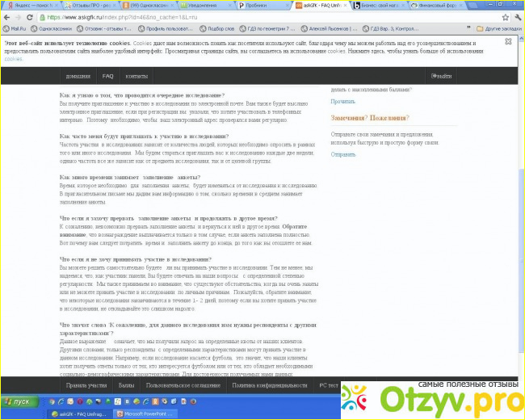Click the forward navigation arrow
525x420 pixels.
[19, 16]
